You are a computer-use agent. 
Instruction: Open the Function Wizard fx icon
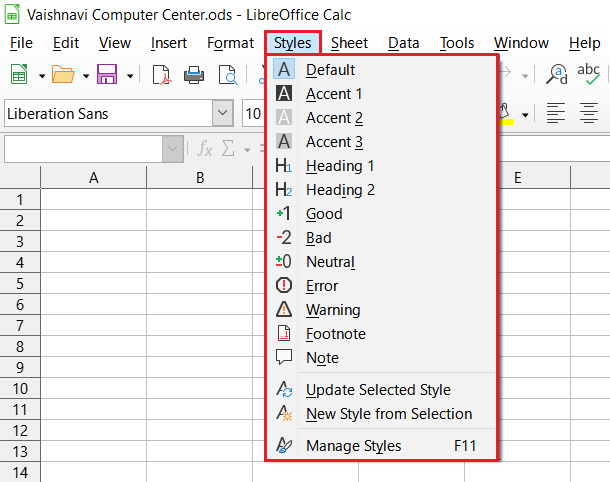tap(205, 149)
